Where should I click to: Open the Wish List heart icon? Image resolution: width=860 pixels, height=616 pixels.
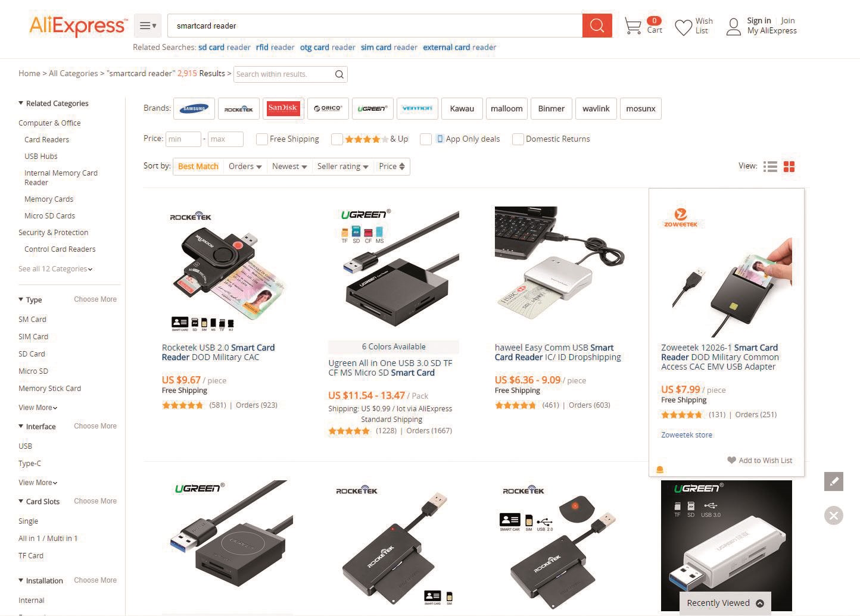tap(683, 27)
